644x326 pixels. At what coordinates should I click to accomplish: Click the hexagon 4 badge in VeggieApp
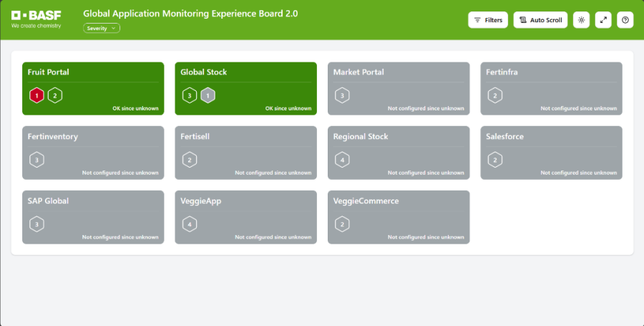(190, 224)
